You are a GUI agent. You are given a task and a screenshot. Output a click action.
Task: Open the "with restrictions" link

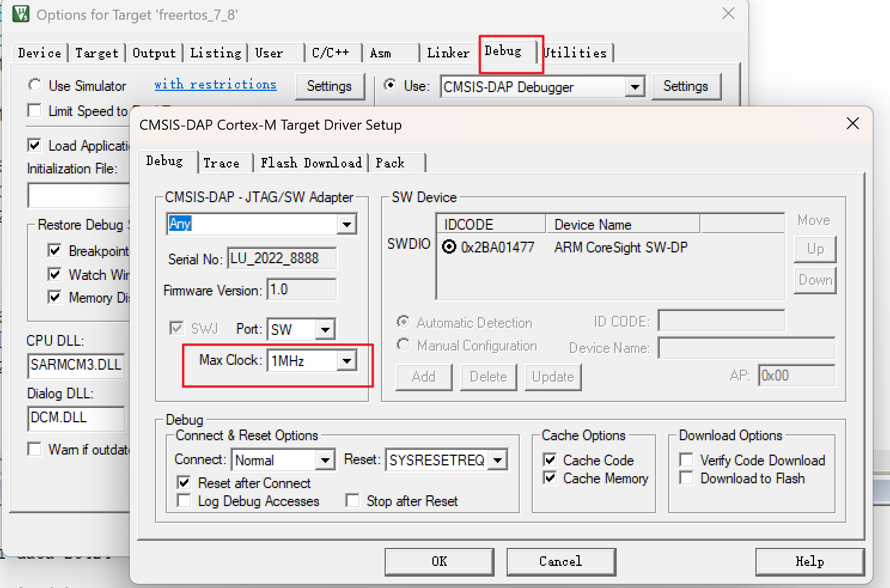click(215, 84)
